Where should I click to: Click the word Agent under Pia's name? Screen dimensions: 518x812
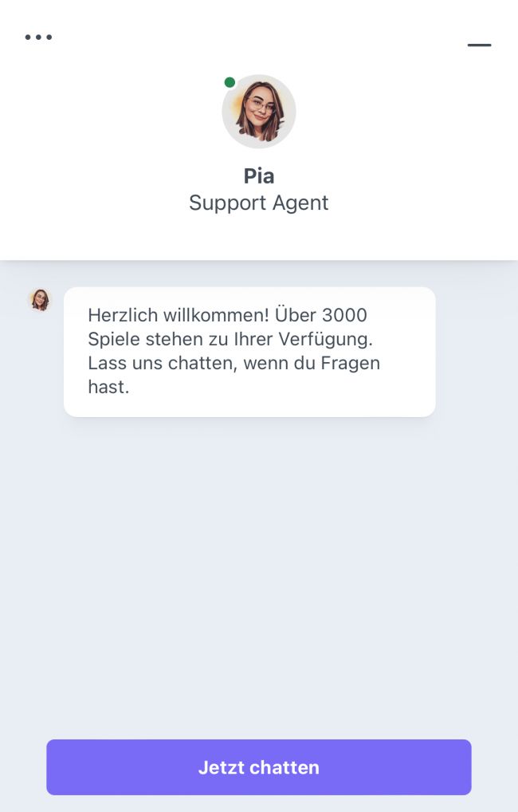296,203
